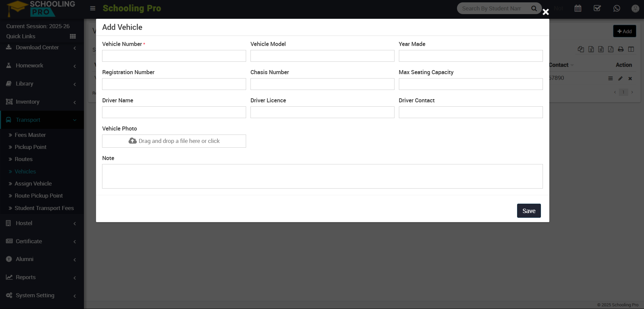Open the Pickup Point submenu item
Screen dimensions: 644x309
[31, 147]
